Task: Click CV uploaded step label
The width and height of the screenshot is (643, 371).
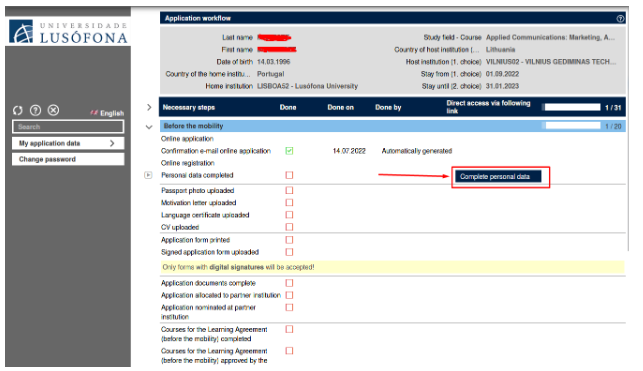Action: pyautogui.click(x=180, y=227)
